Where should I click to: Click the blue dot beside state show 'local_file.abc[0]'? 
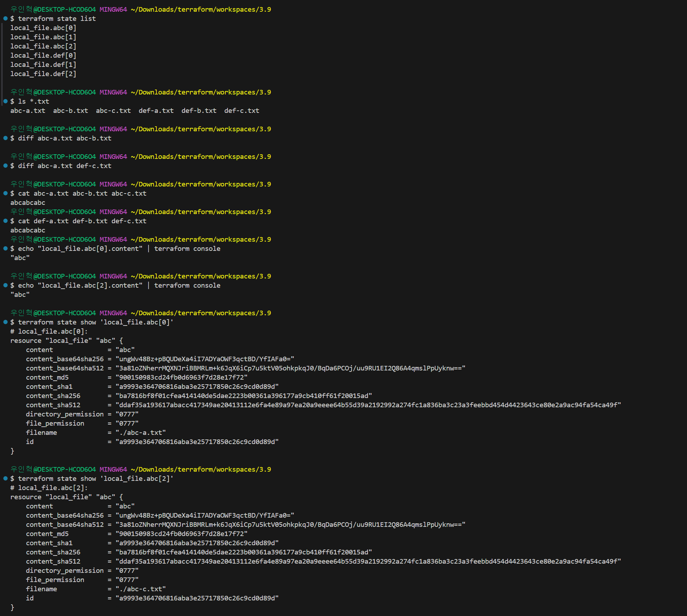(x=5, y=322)
